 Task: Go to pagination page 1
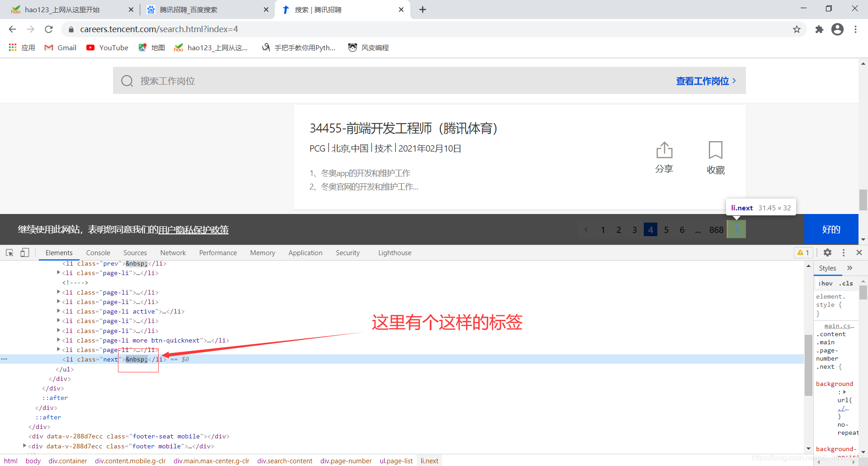603,230
